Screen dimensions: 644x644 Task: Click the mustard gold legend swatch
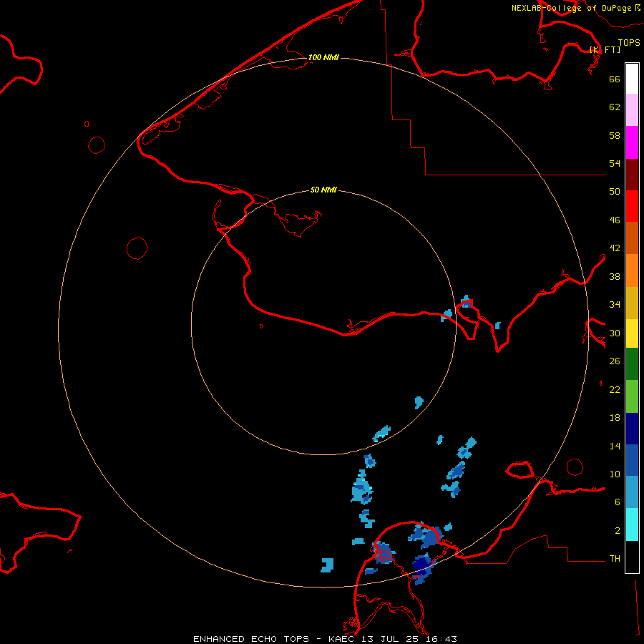point(632,303)
